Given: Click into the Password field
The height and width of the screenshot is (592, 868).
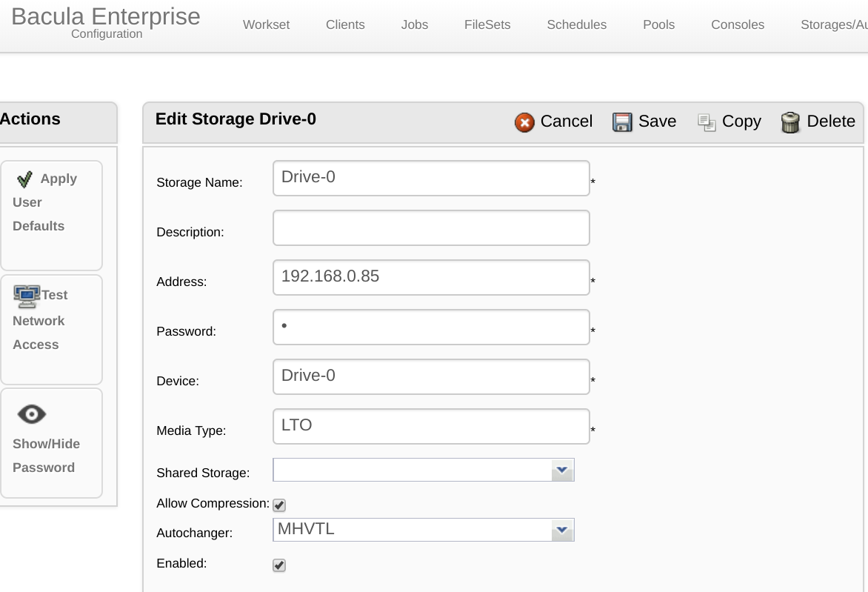Looking at the screenshot, I should point(431,327).
